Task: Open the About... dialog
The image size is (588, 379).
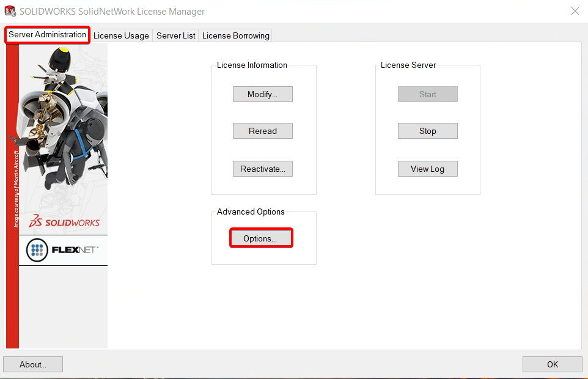Action: click(33, 364)
